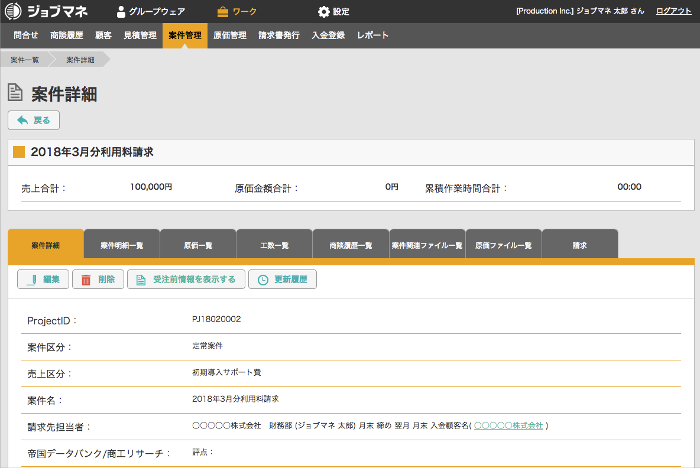Switch to the 商談履歴一覧 tab
This screenshot has width=700, height=468.
tap(351, 245)
